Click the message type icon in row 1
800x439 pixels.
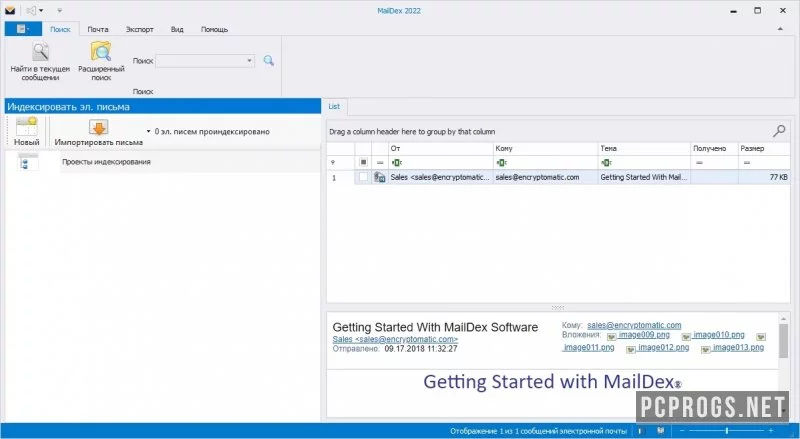tap(380, 177)
